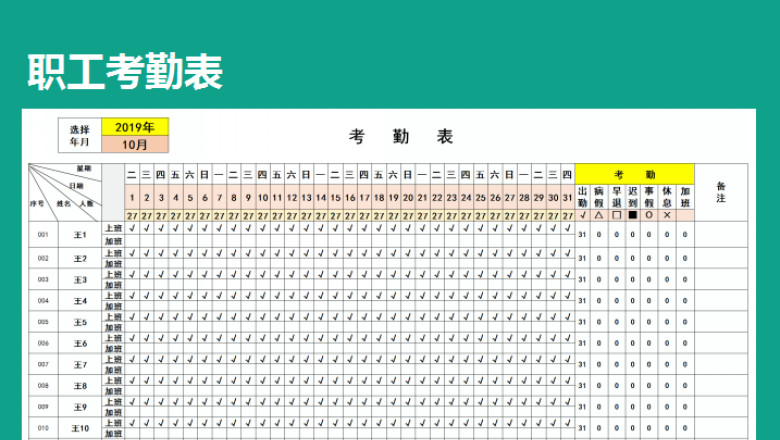The image size is (780, 440).
Task: Click the circle legend symbol under 事假
Action: (649, 216)
